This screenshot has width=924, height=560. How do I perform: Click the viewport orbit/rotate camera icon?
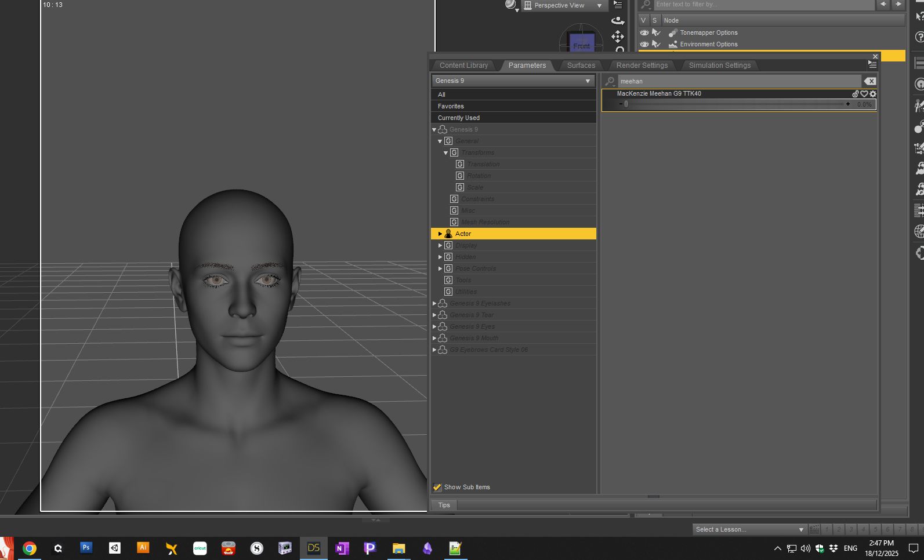click(618, 21)
